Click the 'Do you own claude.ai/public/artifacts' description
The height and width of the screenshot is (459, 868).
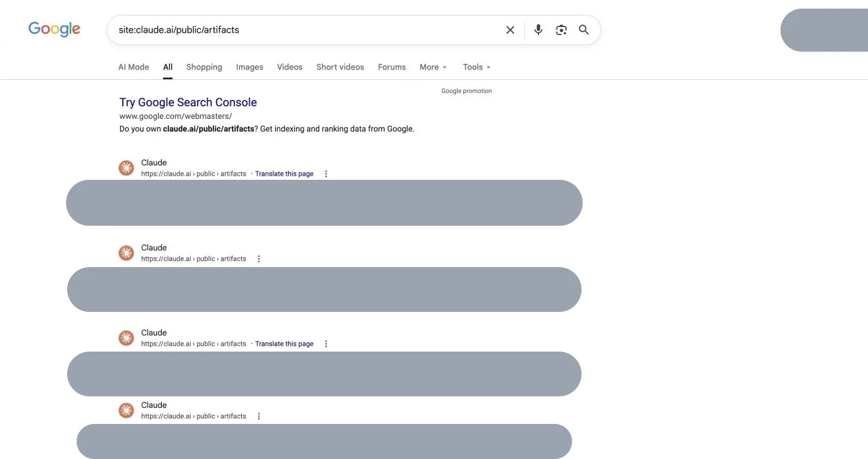(267, 129)
